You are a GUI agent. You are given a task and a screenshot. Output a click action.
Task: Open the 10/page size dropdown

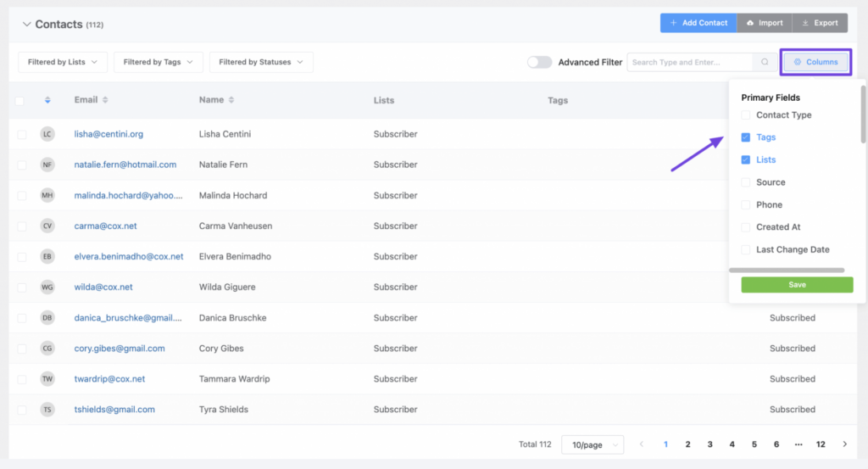tap(593, 444)
